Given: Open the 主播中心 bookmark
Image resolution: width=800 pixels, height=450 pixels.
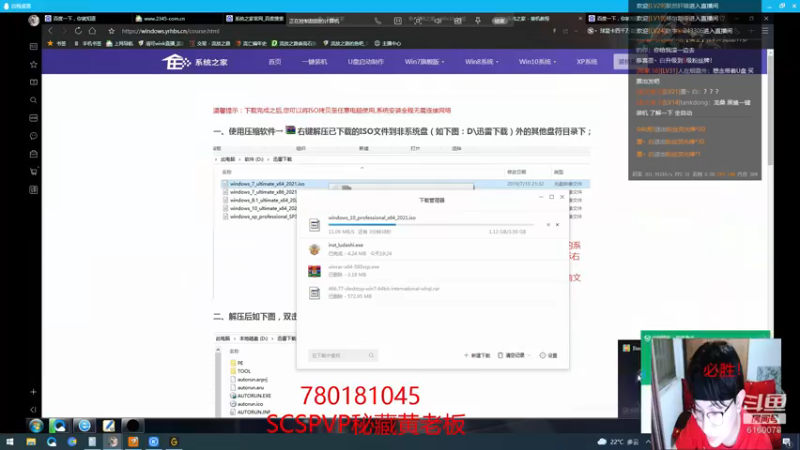Looking at the screenshot, I should coord(388,43).
